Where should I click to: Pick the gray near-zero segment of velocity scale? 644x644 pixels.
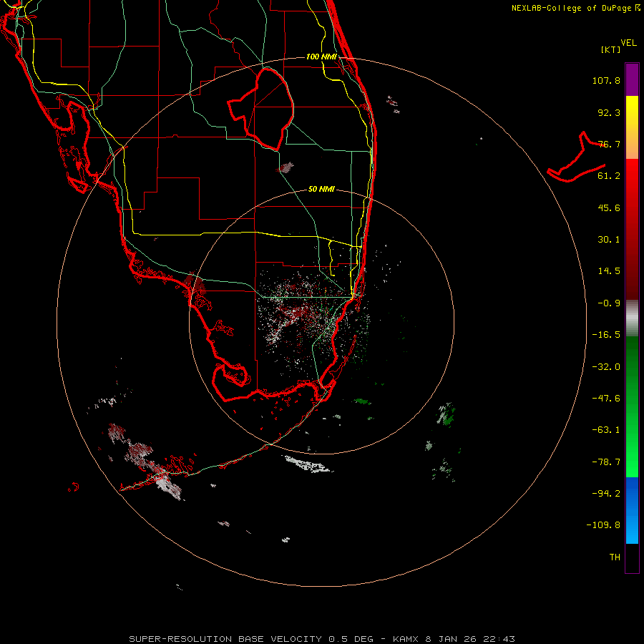click(x=632, y=318)
